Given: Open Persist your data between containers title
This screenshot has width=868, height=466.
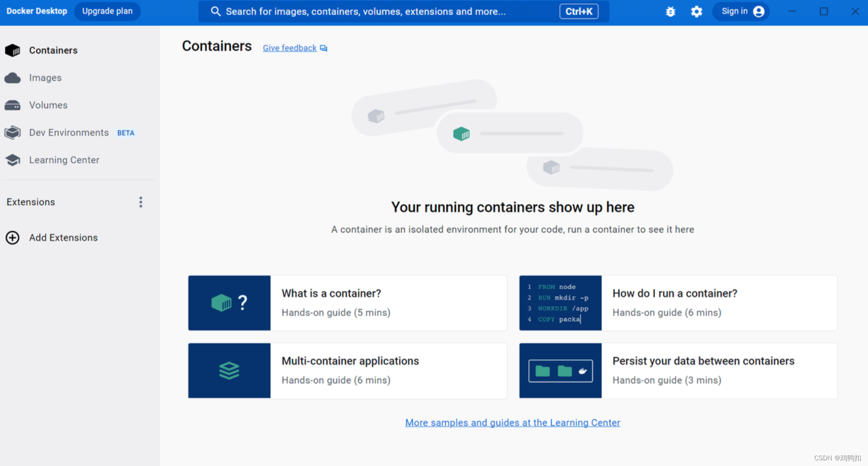Looking at the screenshot, I should pos(703,361).
